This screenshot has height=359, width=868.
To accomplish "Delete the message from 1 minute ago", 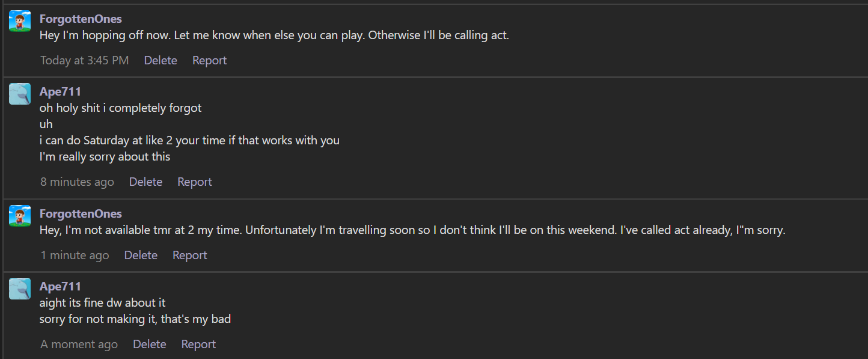I will pos(141,255).
